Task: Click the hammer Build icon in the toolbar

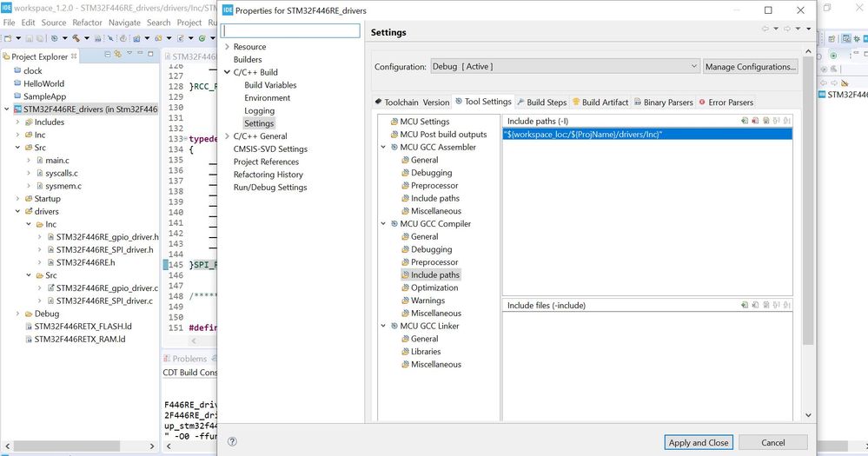Action: [x=76, y=38]
